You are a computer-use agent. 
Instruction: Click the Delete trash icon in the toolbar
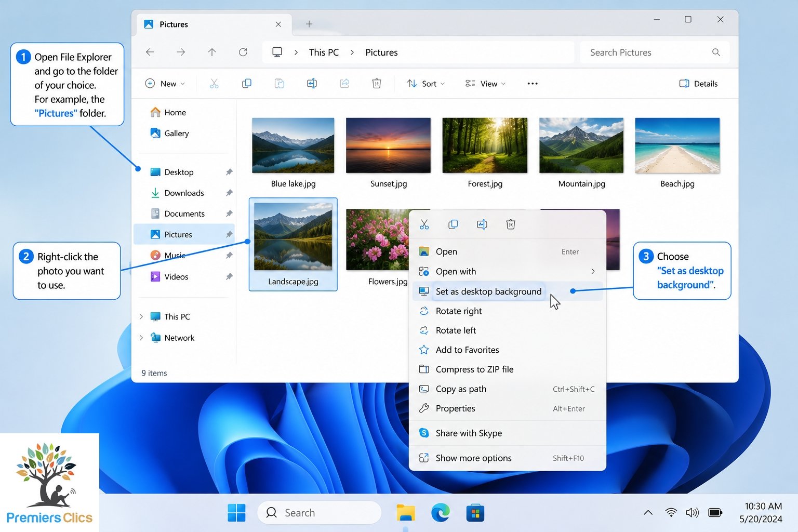[377, 84]
